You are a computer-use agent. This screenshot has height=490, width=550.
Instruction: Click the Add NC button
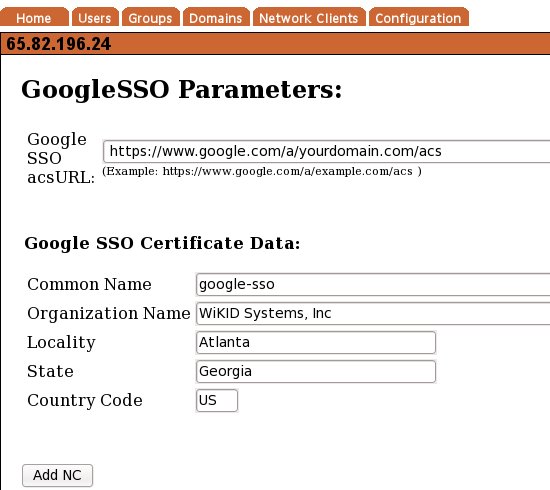point(58,475)
